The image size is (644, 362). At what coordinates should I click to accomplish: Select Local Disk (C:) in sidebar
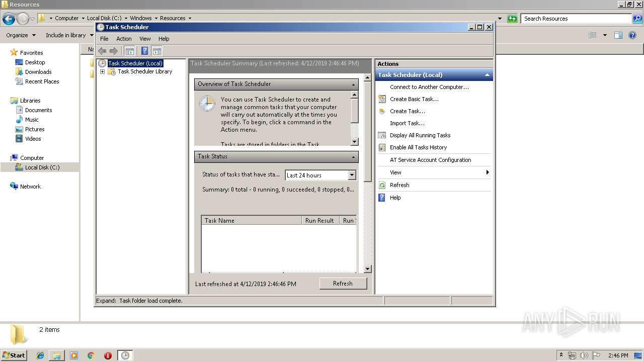(42, 167)
